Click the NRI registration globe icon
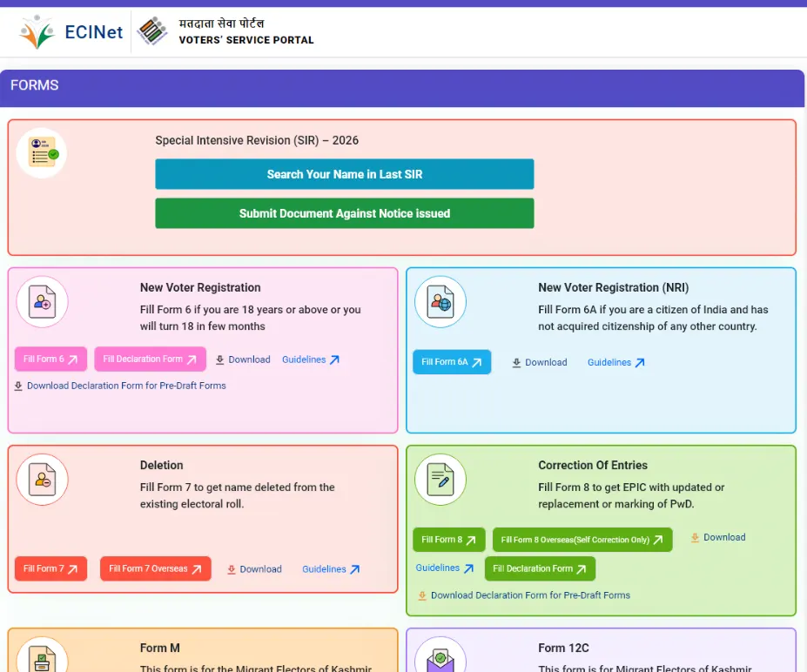 [440, 301]
